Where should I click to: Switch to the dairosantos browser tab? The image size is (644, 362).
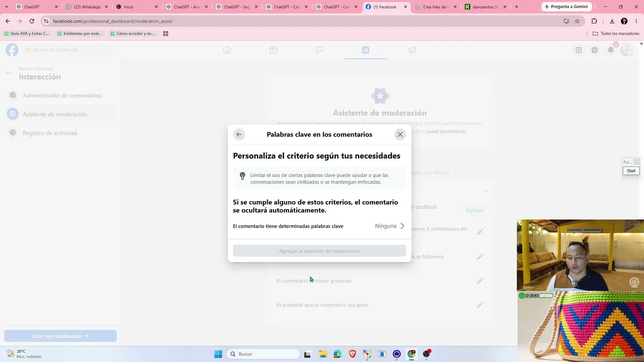(486, 7)
